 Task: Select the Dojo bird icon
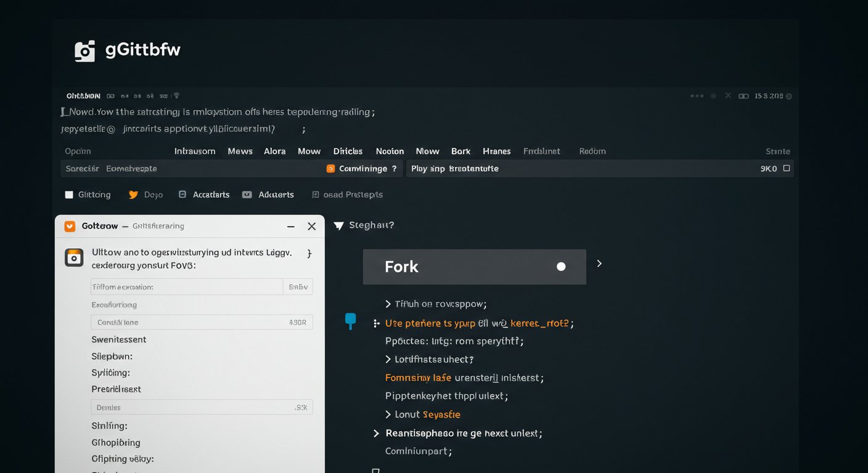click(x=134, y=194)
